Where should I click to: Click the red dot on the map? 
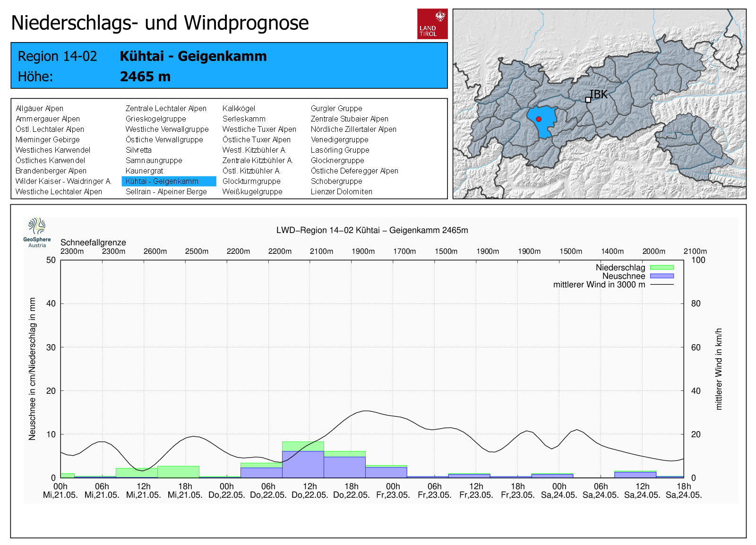click(x=538, y=119)
